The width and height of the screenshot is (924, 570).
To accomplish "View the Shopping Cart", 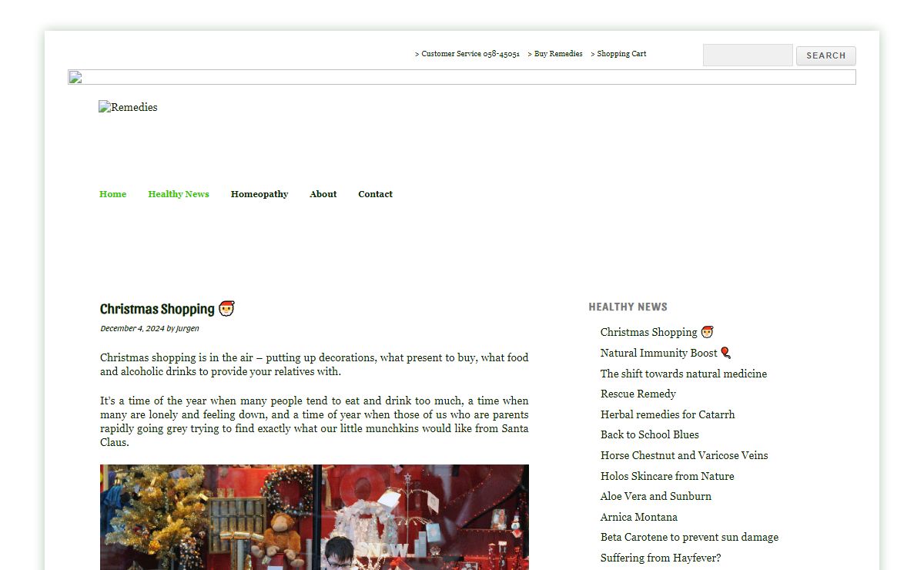I will [621, 54].
